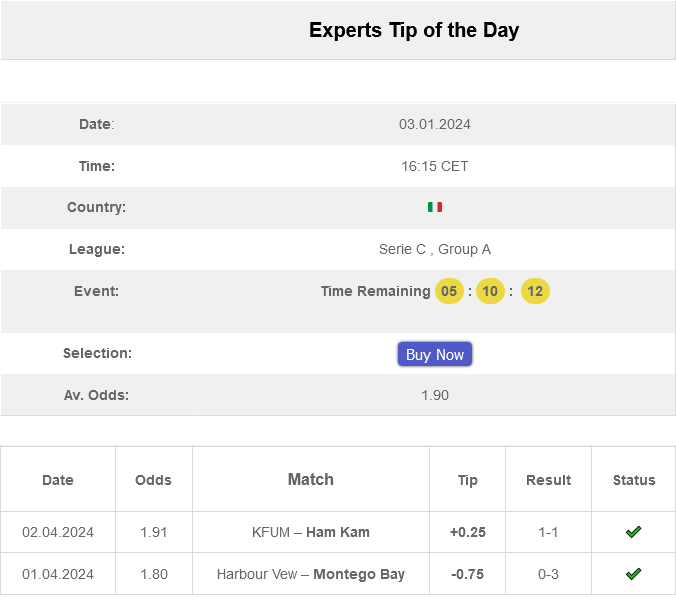
Task: Click the time value 16:15 CET
Action: [435, 166]
